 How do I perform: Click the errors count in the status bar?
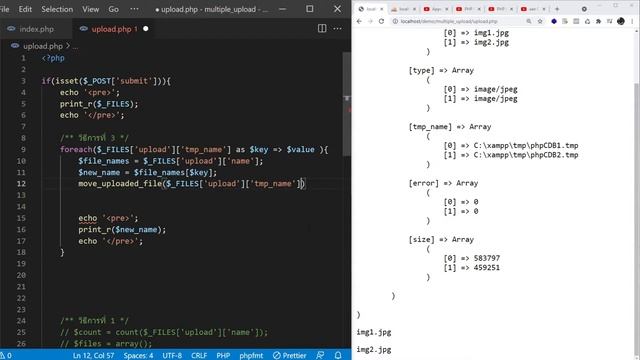pos(6,355)
